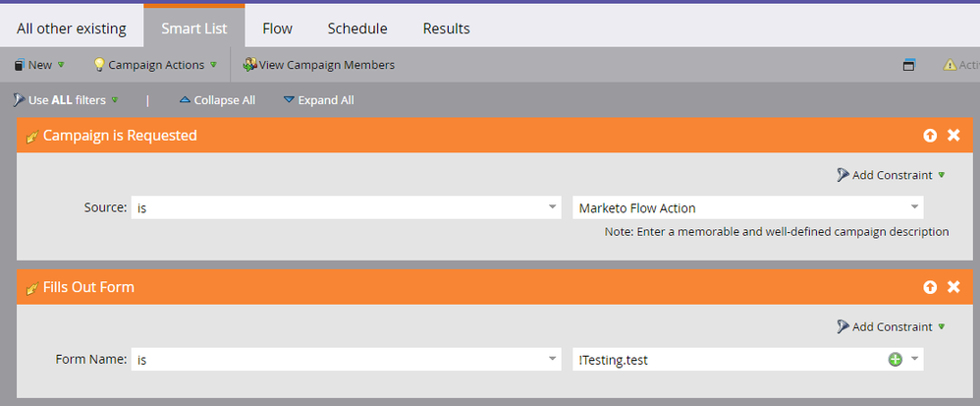Open Source operator dropdown
The width and height of the screenshot is (980, 406).
point(552,207)
